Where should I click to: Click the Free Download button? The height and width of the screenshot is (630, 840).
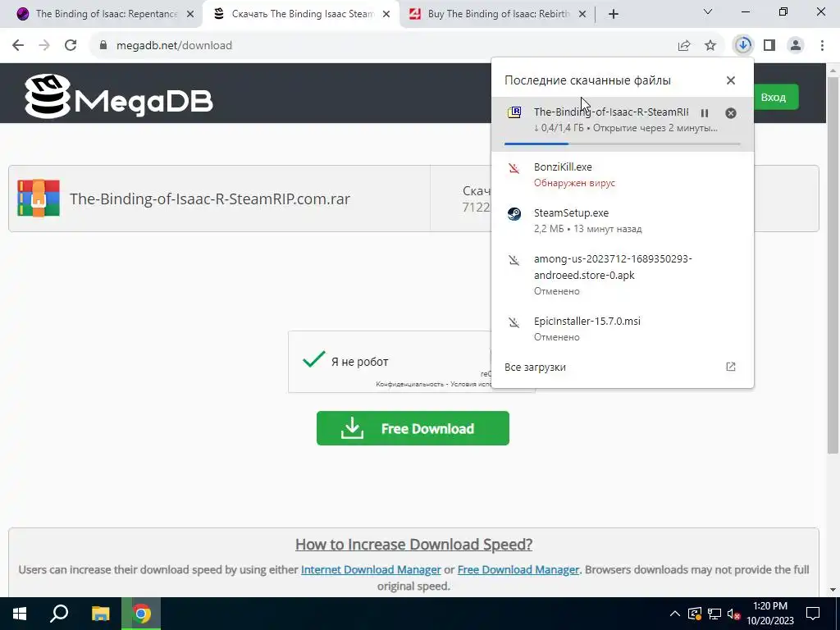(413, 428)
